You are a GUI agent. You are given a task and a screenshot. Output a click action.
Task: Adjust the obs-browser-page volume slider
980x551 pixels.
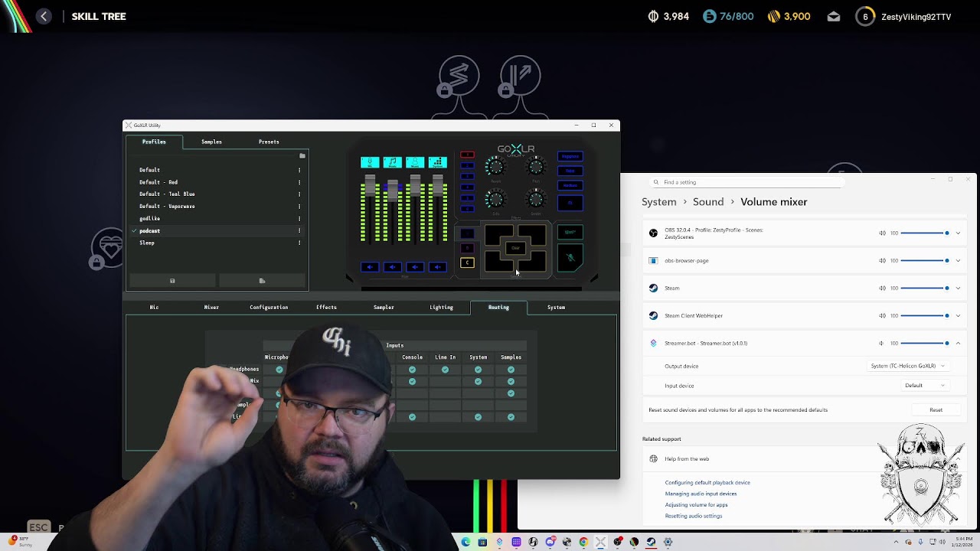click(924, 261)
